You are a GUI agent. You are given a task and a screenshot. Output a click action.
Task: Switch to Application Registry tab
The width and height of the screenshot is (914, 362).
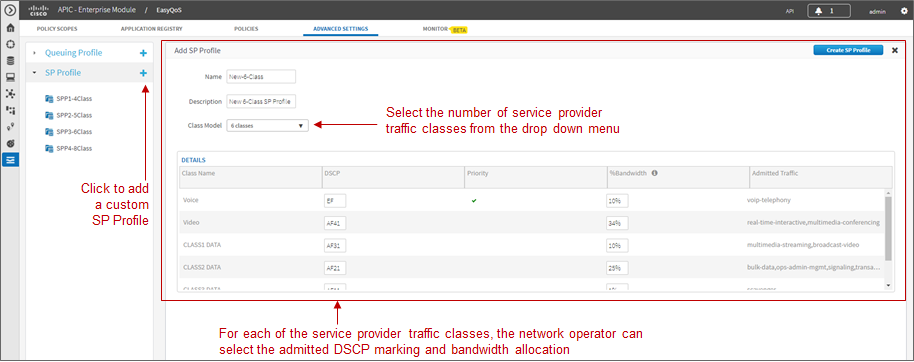pos(152,29)
